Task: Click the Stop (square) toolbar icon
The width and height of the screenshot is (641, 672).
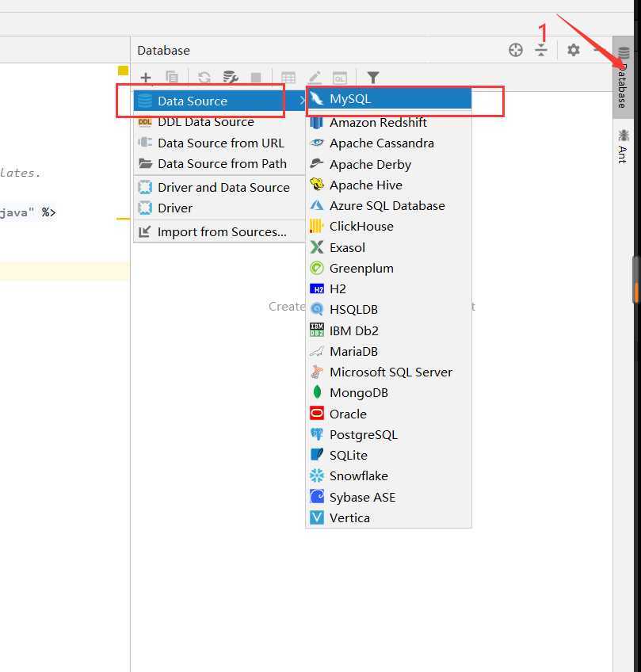Action: click(256, 78)
